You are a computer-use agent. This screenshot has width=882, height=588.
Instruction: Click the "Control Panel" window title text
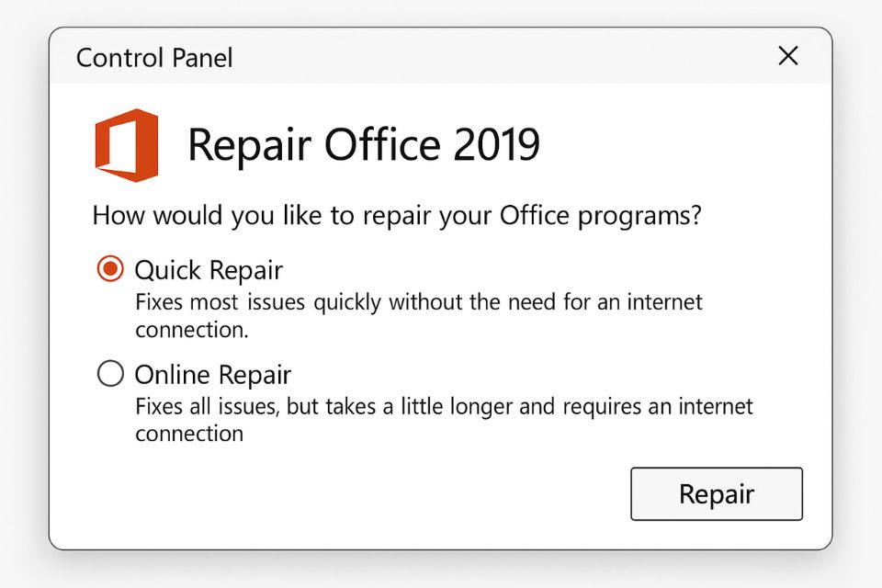tap(154, 58)
